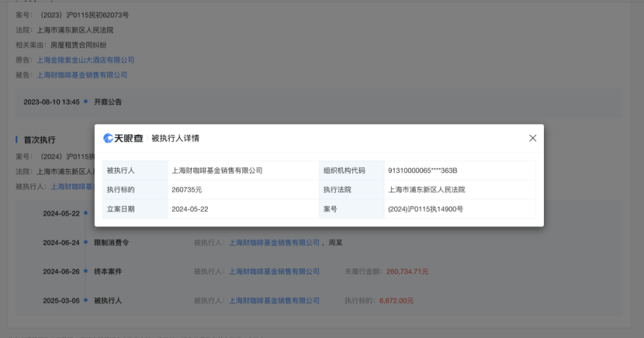The image size is (644, 338).
Task: Click timeline dot for 2025-03-05
Action: pyautogui.click(x=86, y=300)
